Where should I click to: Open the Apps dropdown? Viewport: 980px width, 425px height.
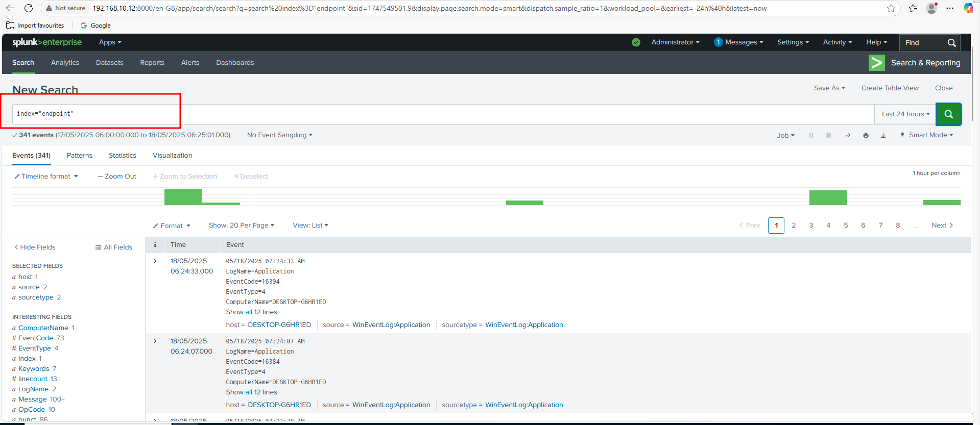point(110,42)
